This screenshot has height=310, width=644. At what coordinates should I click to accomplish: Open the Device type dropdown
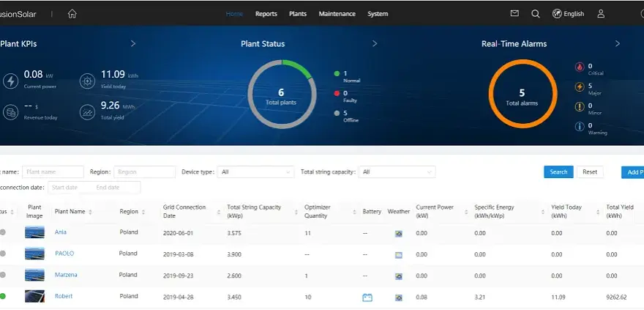[x=255, y=172]
